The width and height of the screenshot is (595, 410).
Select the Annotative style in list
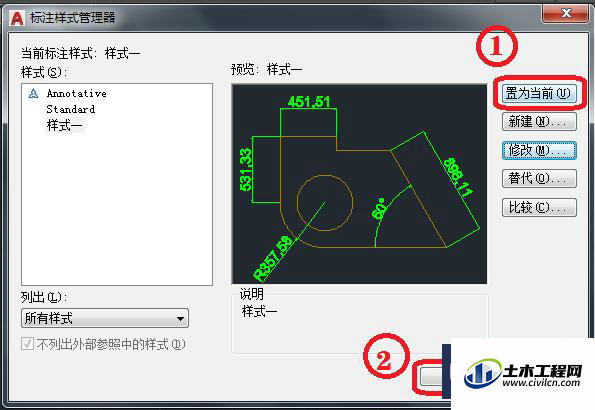76,93
